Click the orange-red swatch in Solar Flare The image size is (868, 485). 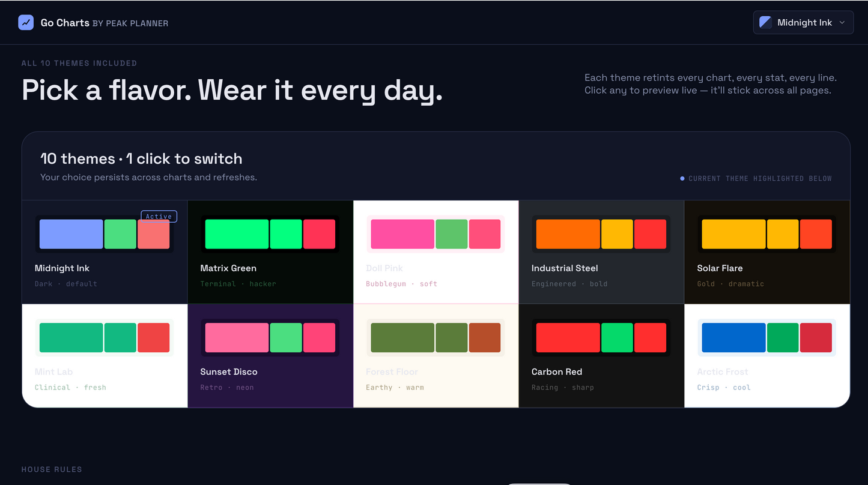pyautogui.click(x=816, y=234)
